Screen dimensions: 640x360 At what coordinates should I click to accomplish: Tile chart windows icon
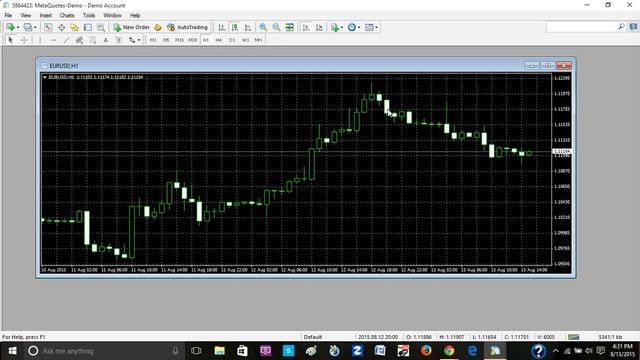(x=289, y=27)
